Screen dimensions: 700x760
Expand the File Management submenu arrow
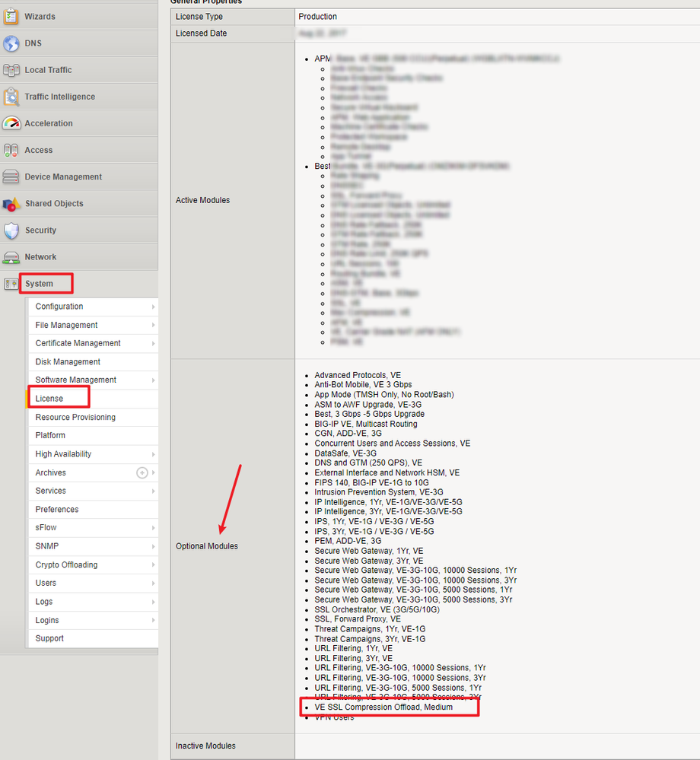[153, 326]
